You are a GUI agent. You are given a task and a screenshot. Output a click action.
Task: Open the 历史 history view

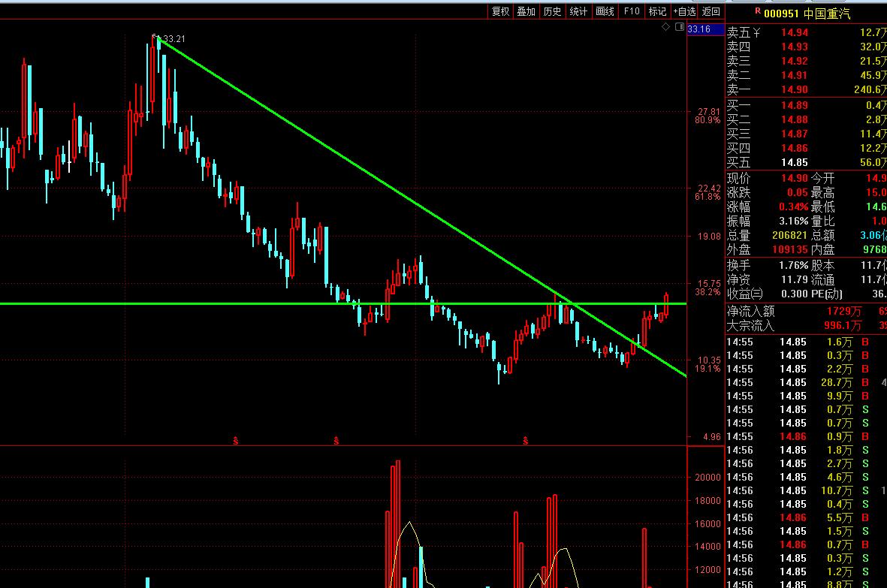pyautogui.click(x=552, y=11)
